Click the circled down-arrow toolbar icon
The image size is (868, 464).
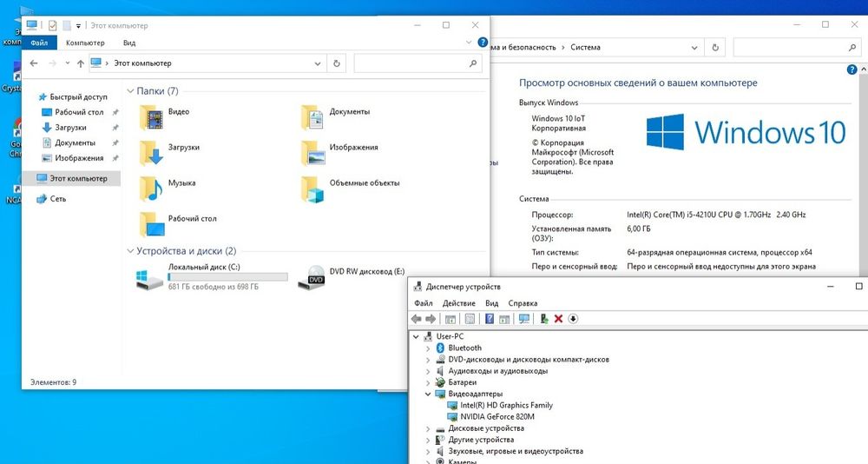(573, 319)
